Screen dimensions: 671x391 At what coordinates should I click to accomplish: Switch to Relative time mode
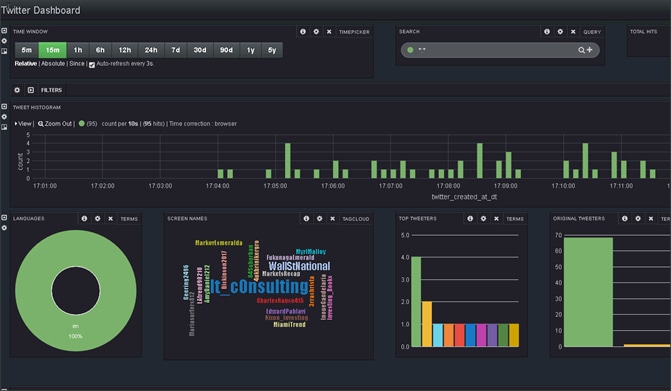point(26,64)
